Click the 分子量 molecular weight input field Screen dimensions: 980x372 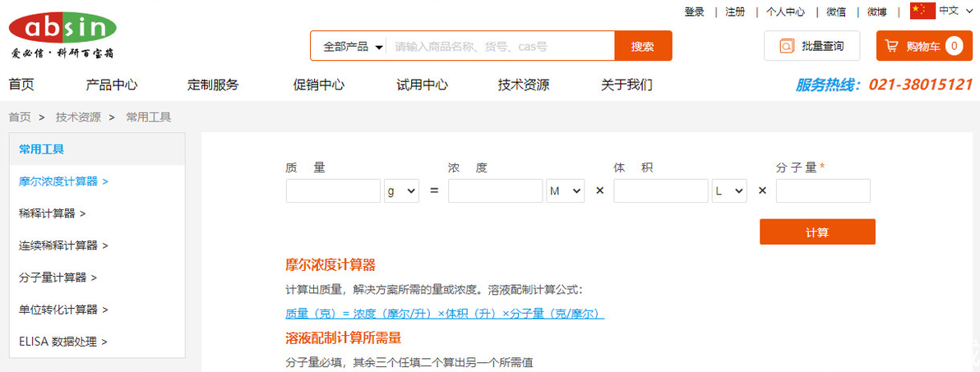point(823,191)
